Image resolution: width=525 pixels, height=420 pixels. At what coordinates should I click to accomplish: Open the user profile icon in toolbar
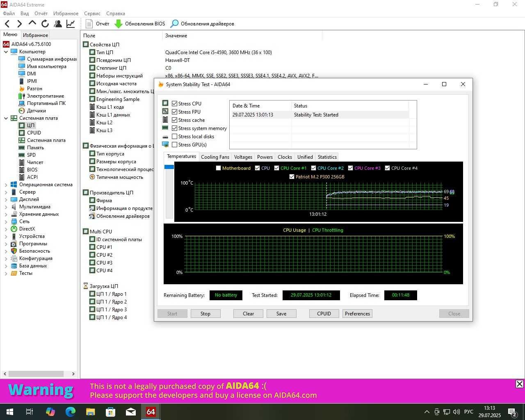(x=58, y=24)
